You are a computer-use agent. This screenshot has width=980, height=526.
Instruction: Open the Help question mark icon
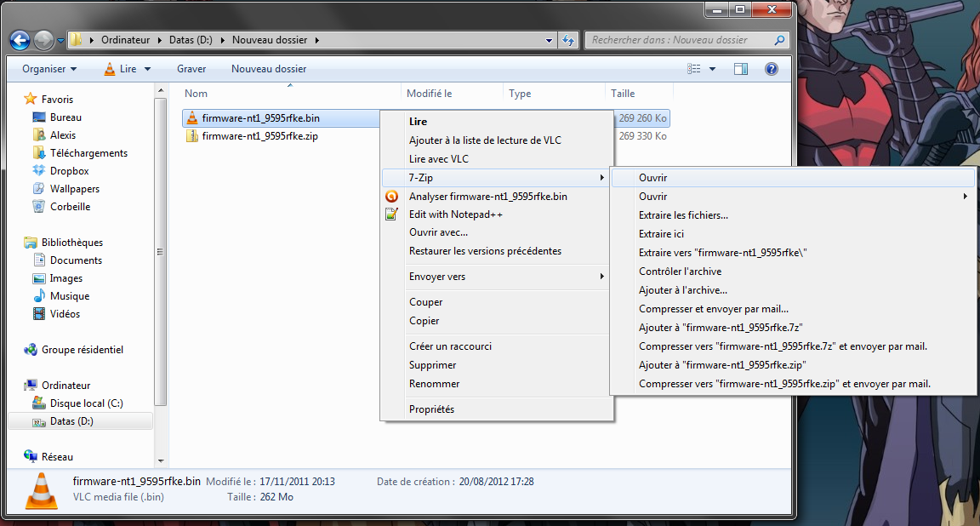(x=772, y=69)
